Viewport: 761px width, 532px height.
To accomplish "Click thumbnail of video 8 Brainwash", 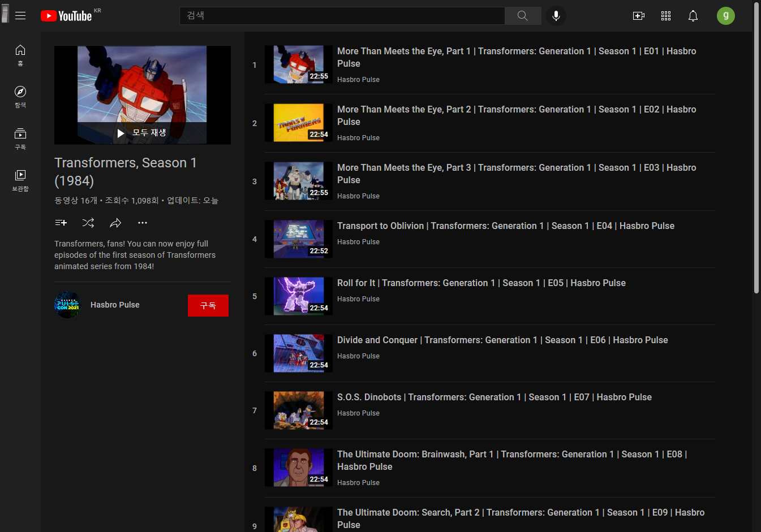I will pyautogui.click(x=299, y=468).
